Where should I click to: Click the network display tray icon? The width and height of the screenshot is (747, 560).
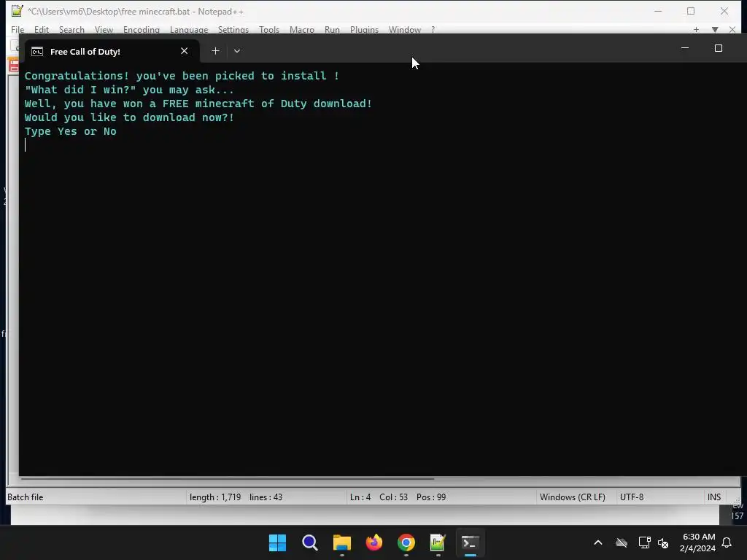[x=644, y=542]
